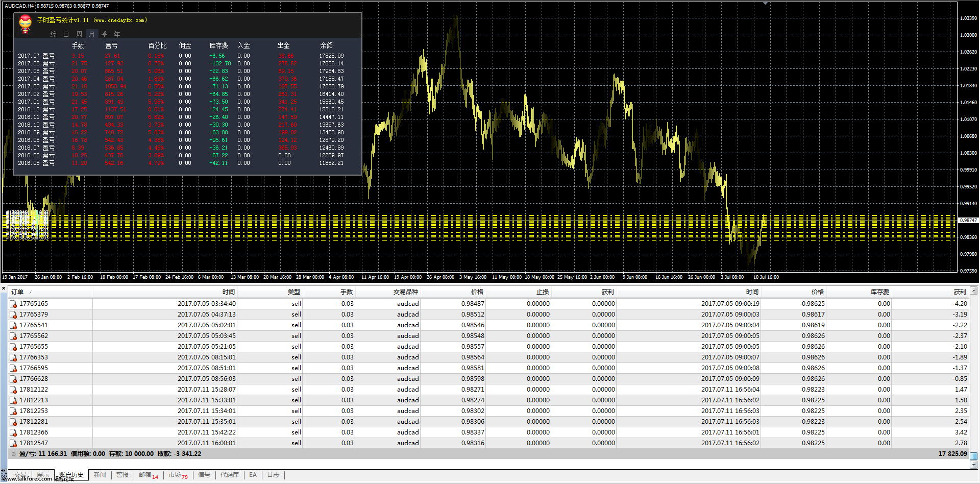Open the 日志 (Journal) tab
The height and width of the screenshot is (484, 980).
(274, 475)
